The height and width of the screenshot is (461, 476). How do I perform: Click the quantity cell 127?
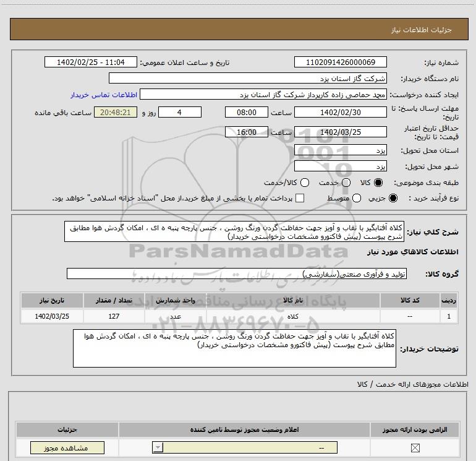pyautogui.click(x=114, y=316)
